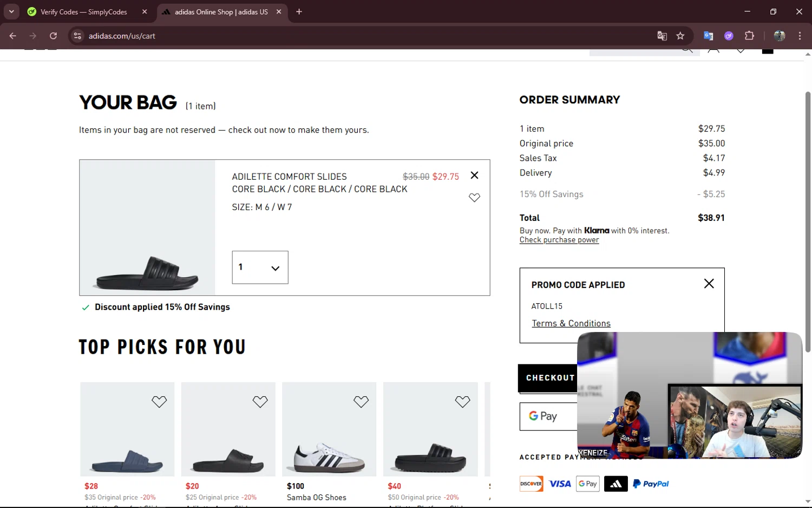812x508 pixels.
Task: Select the Samba OG Shoes name
Action: pos(317,497)
